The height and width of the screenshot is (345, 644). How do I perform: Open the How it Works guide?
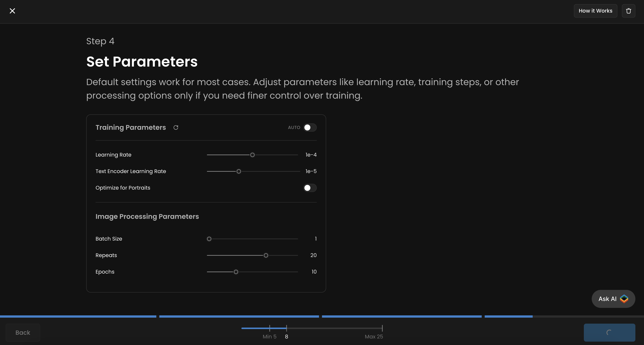(x=595, y=11)
